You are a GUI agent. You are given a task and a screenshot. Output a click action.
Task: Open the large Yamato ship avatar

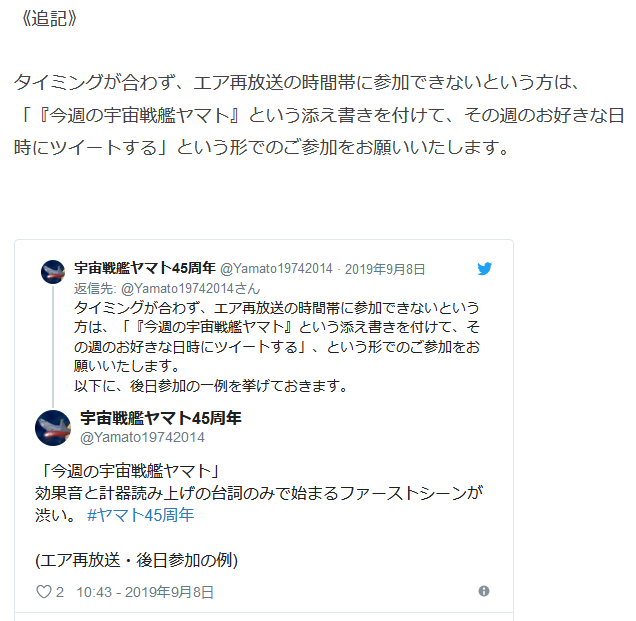tap(53, 428)
